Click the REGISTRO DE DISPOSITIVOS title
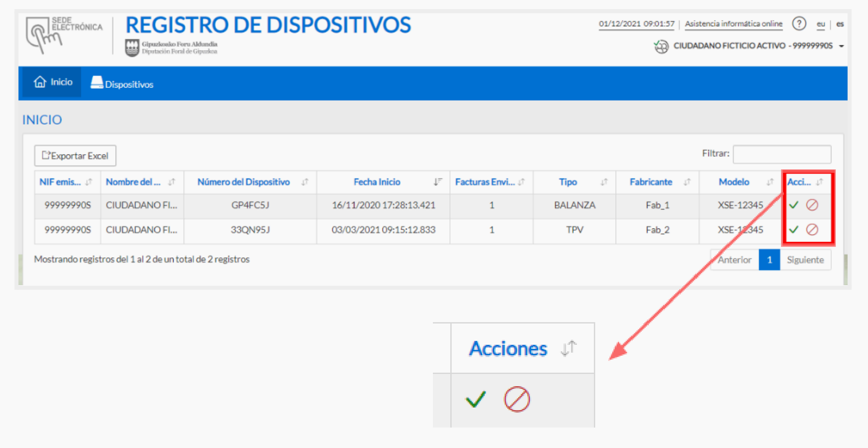This screenshot has height=448, width=868. pos(268,25)
